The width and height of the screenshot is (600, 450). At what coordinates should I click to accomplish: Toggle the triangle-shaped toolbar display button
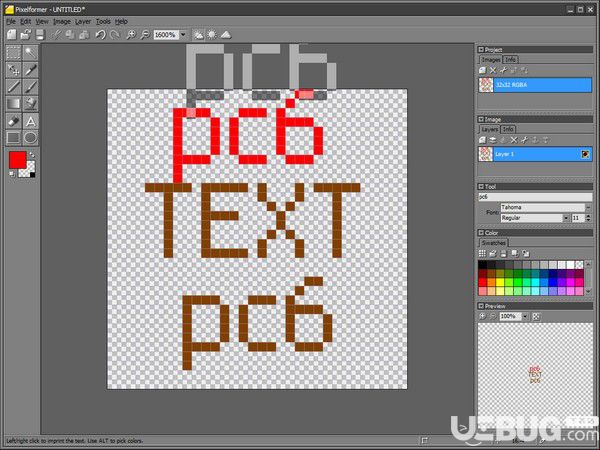[226, 35]
